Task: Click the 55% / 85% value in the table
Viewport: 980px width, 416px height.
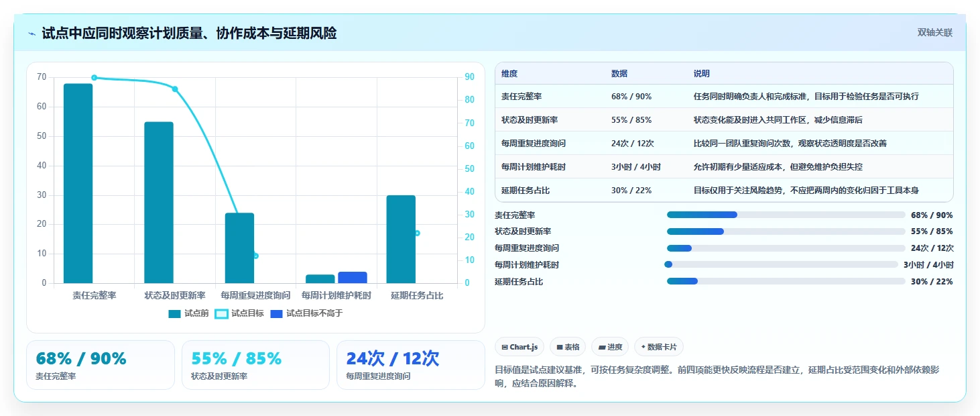Action: 631,120
